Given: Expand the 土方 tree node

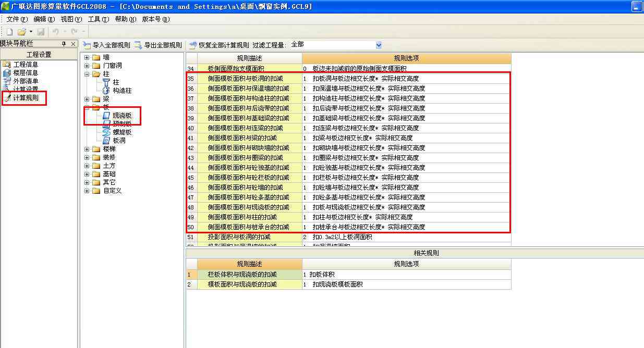Looking at the screenshot, I should (x=87, y=166).
